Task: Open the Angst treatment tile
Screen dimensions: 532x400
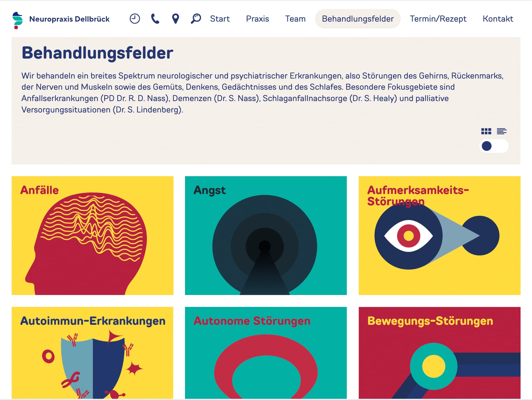Action: (266, 235)
